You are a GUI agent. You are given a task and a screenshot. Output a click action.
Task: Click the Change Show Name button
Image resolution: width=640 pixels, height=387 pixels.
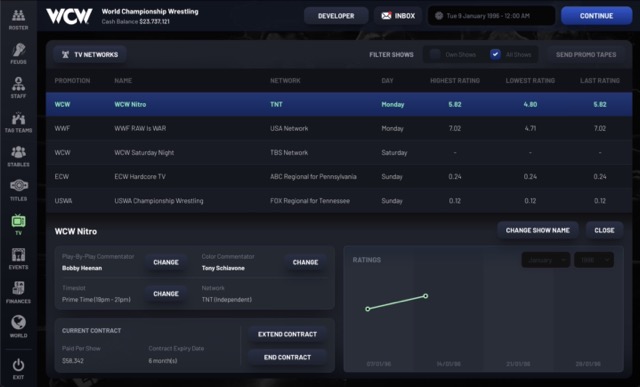(x=538, y=230)
